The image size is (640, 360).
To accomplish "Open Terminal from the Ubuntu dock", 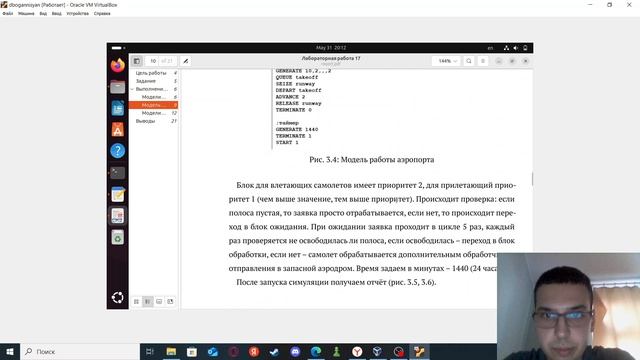I will (118, 173).
